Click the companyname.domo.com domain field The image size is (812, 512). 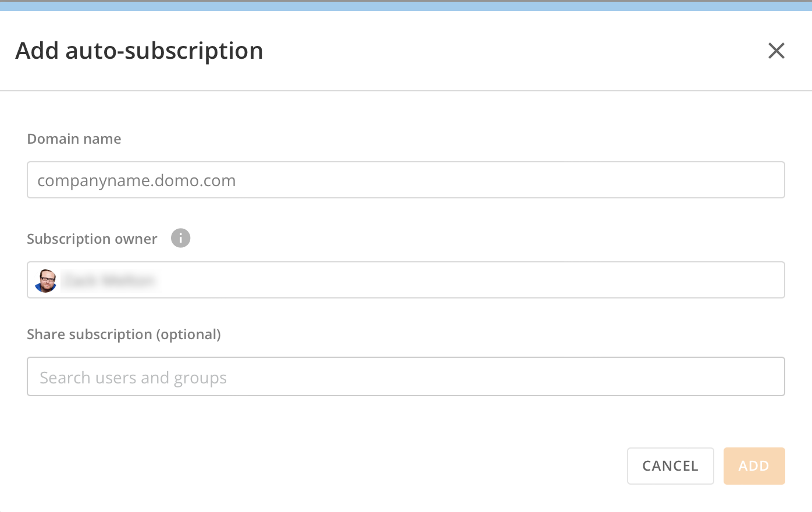405,180
